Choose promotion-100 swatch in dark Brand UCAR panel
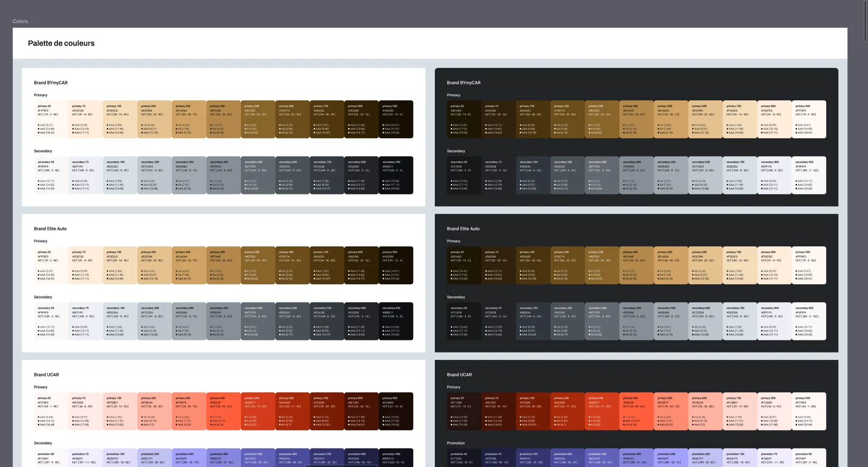 740,458
